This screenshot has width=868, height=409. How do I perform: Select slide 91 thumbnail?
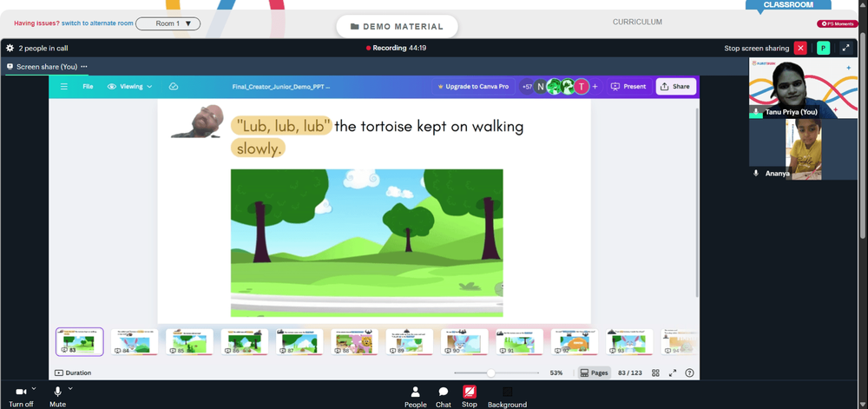(519, 341)
